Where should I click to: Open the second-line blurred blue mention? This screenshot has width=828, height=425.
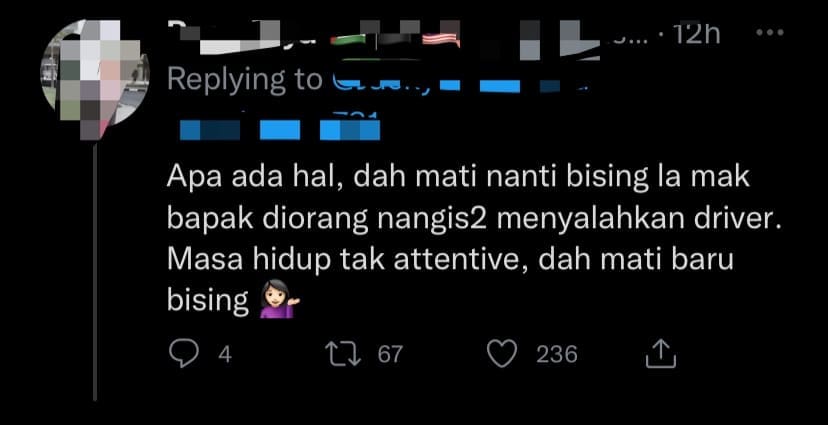coord(280,129)
